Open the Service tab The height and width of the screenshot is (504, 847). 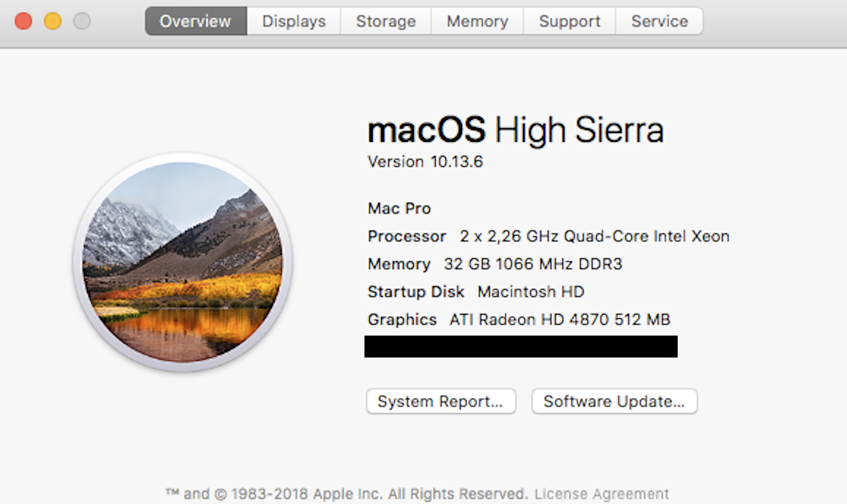[x=659, y=21]
